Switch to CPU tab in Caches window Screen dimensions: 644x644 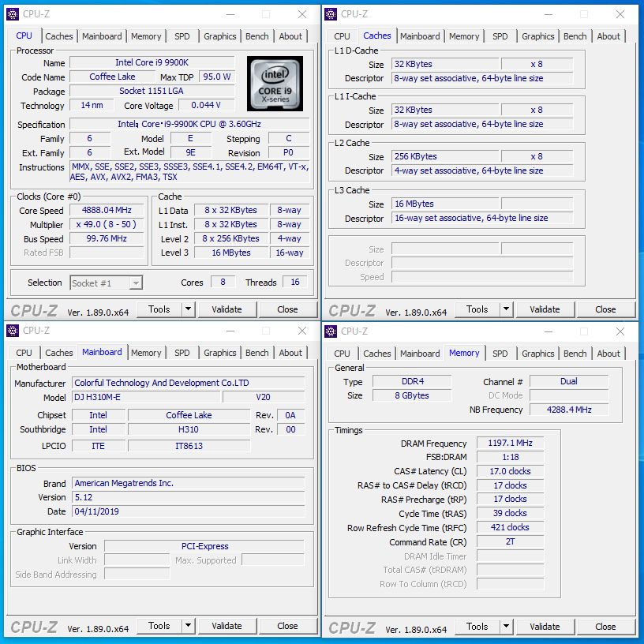point(342,36)
